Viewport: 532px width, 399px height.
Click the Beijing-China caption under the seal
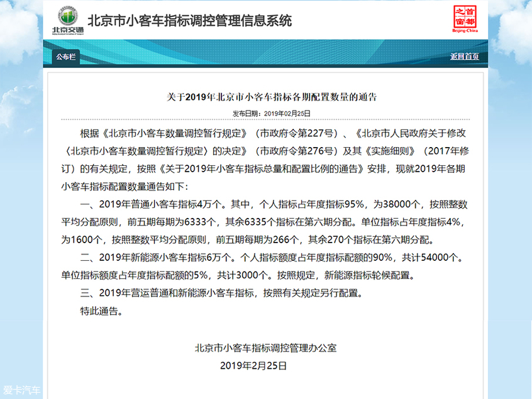coord(465,31)
